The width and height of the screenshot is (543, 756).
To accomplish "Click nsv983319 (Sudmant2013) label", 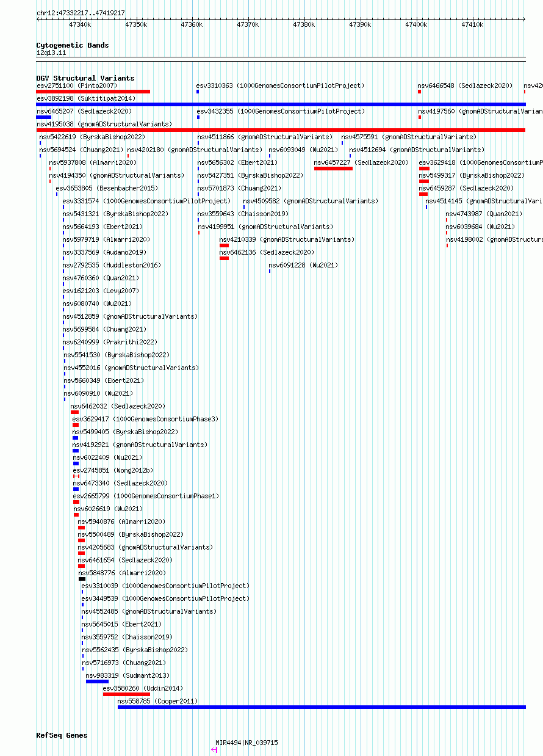I will coord(128,675).
